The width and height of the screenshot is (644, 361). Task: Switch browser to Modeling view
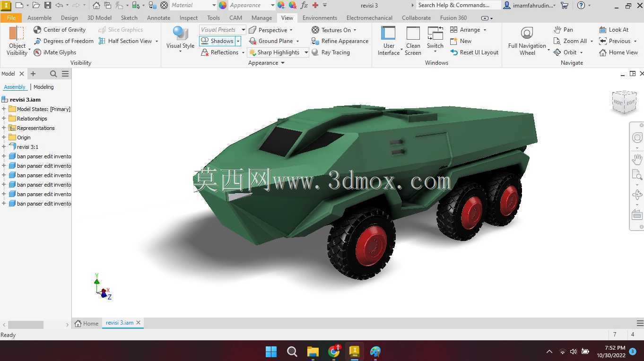pos(44,87)
